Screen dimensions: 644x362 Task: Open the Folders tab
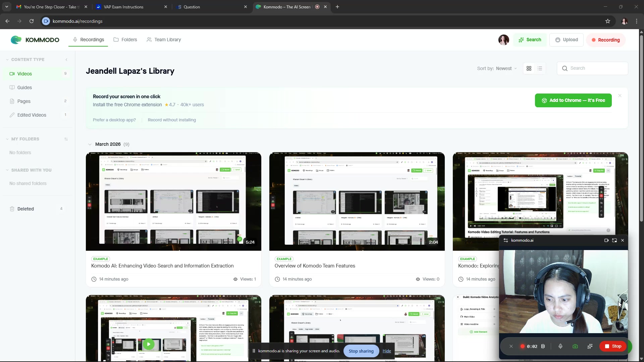pyautogui.click(x=125, y=40)
